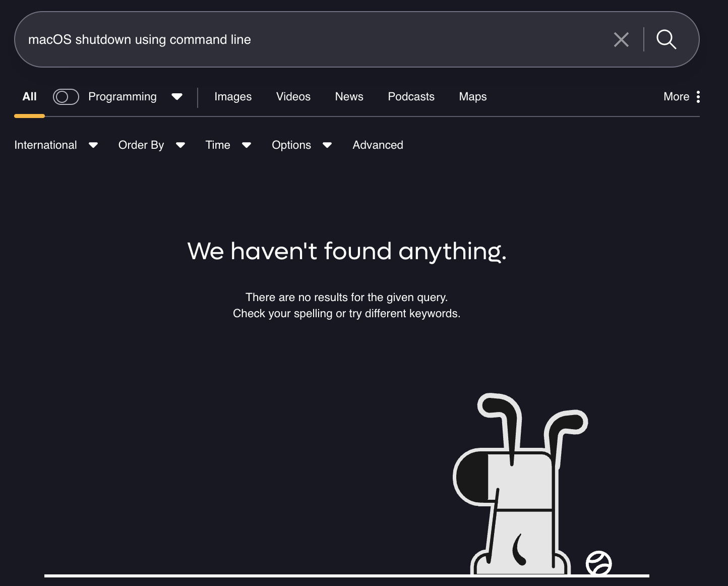Expand the Options dropdown
This screenshot has width=728, height=586.
coord(301,145)
